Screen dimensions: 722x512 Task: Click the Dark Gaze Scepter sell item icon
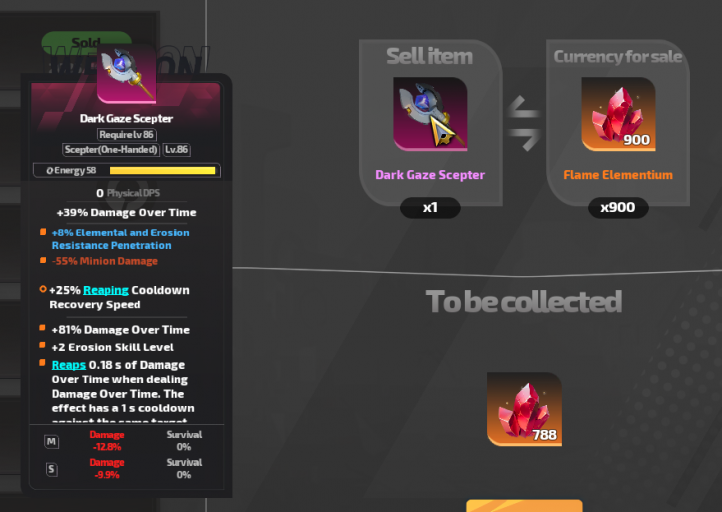click(x=430, y=114)
